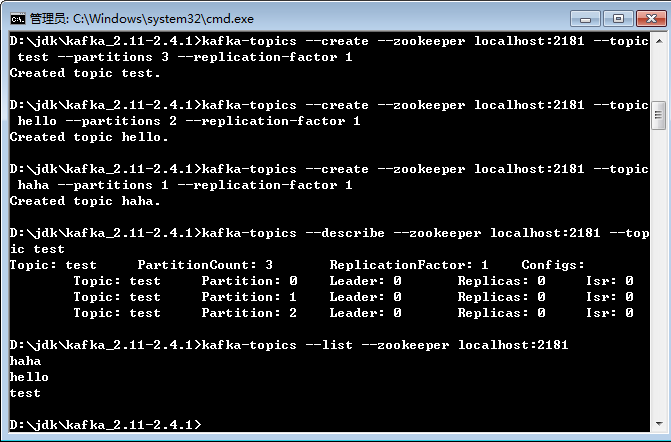Viewport: 671px width, 442px height.
Task: Minimize the cmd.exe window
Action: tap(586, 17)
